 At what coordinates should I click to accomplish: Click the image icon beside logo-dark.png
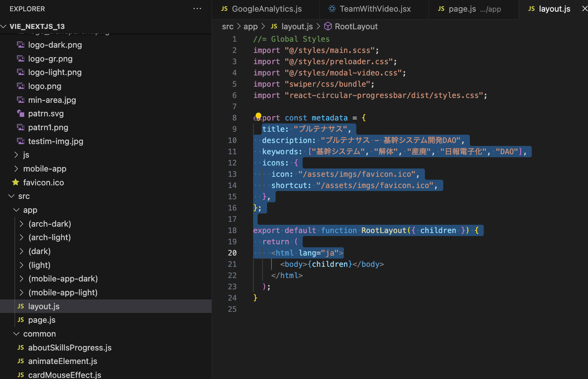coord(21,45)
